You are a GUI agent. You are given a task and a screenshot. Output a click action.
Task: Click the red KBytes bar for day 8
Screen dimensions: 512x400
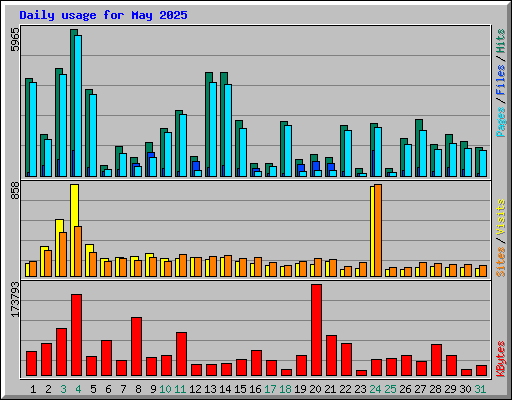point(136,346)
